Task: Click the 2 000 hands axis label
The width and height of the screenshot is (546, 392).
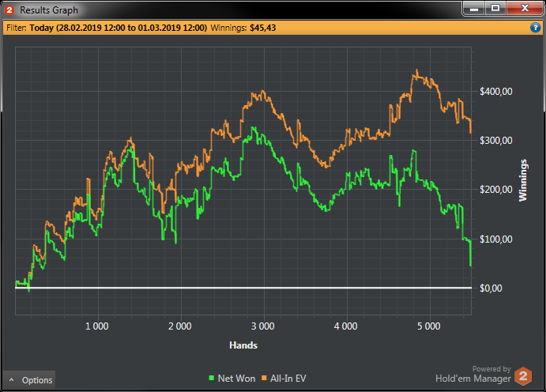Action: pos(179,326)
